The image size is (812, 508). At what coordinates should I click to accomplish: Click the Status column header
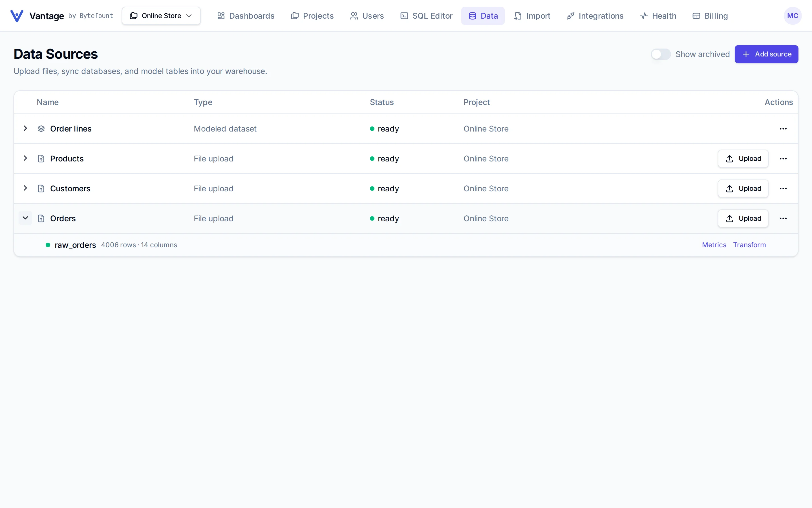point(381,102)
